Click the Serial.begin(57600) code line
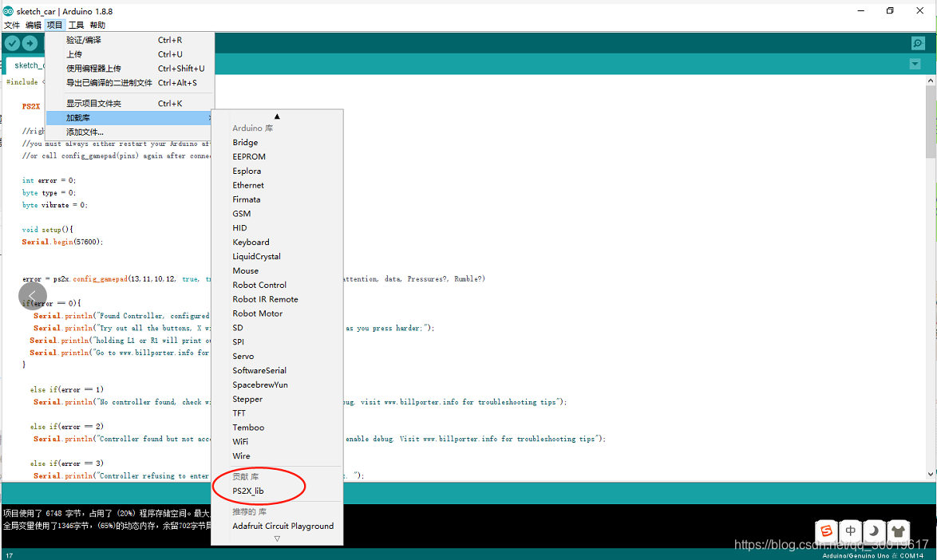This screenshot has height=560, width=937. 63,242
